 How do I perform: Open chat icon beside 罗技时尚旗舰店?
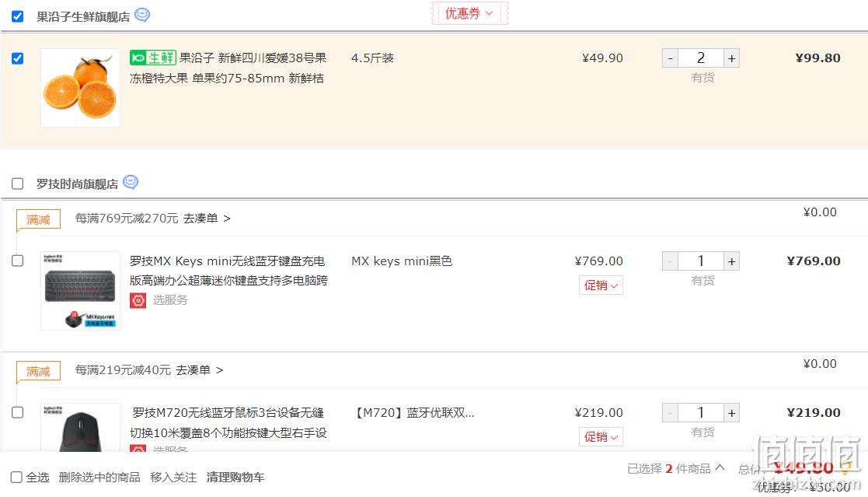(x=131, y=182)
